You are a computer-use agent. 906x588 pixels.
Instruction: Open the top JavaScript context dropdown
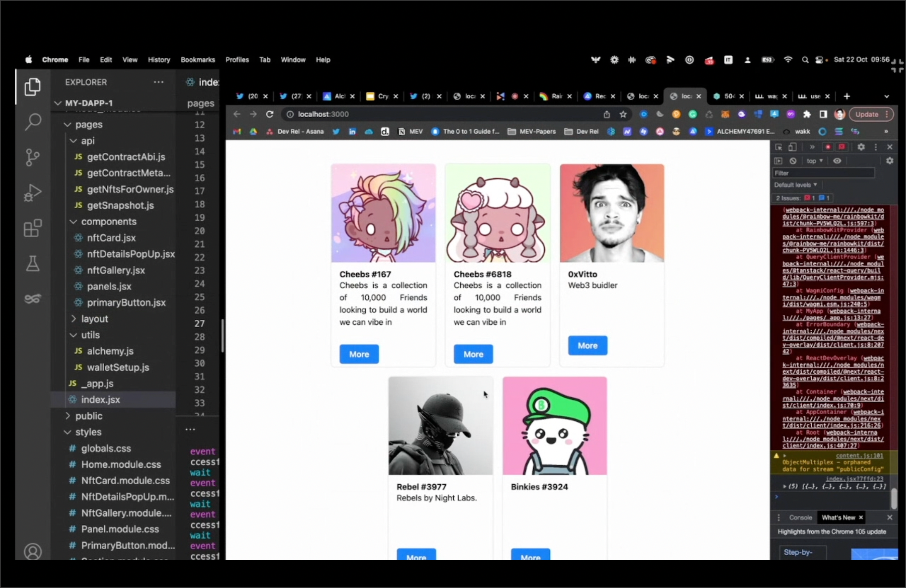click(x=814, y=161)
